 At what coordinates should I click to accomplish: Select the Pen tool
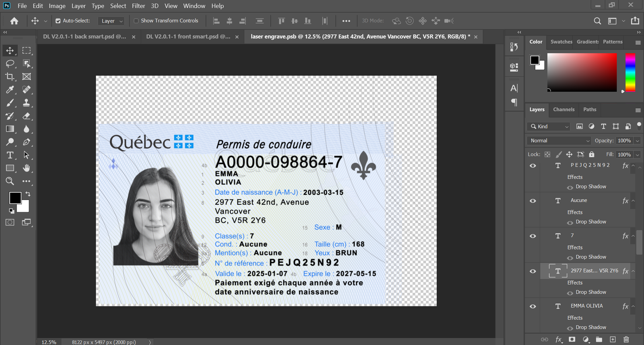pos(27,142)
